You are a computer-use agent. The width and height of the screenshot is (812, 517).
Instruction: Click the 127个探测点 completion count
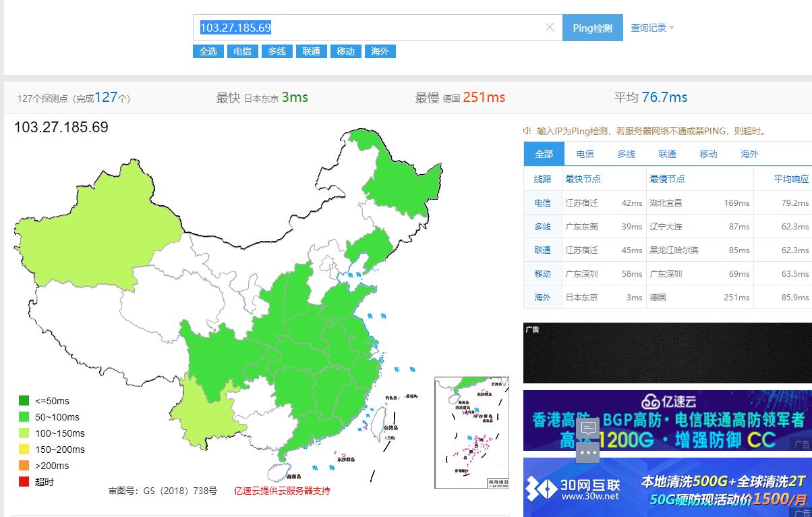click(74, 98)
